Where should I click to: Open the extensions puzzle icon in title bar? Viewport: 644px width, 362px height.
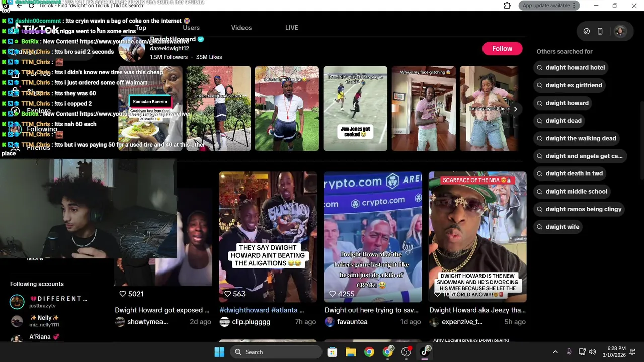pyautogui.click(x=507, y=6)
